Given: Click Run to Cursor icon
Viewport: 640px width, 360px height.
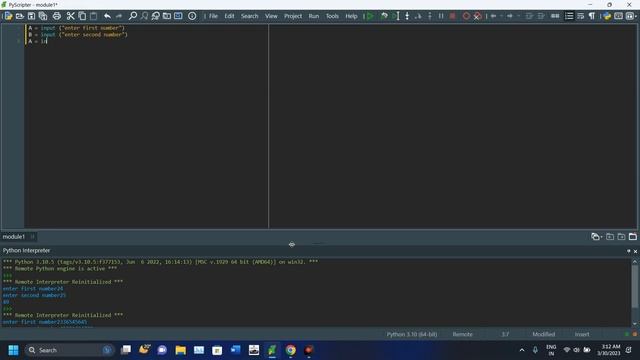Looking at the screenshot, I should click(396, 16).
